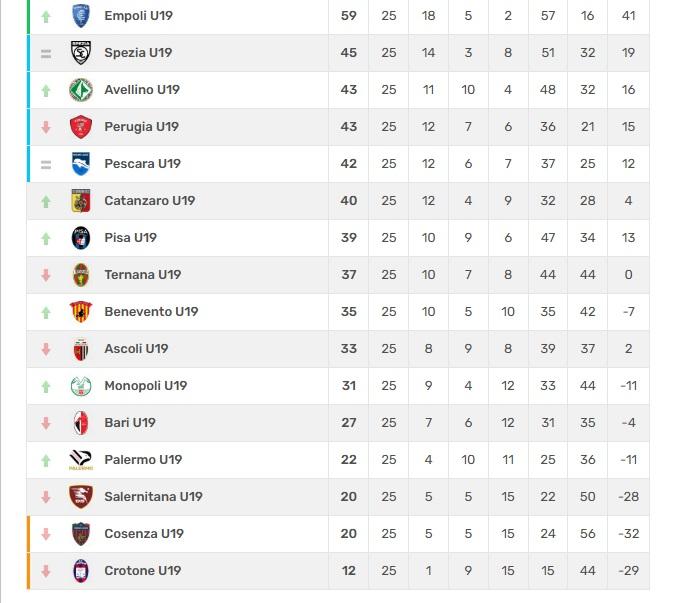Select the Bari U19 team name

[130, 423]
